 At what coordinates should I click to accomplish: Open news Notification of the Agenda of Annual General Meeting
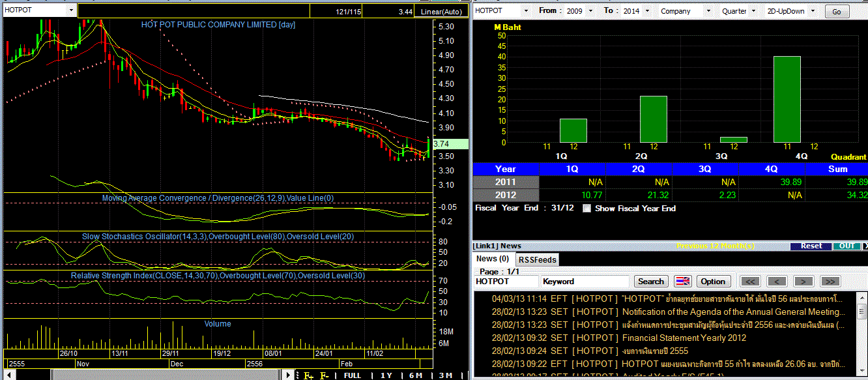point(668,312)
